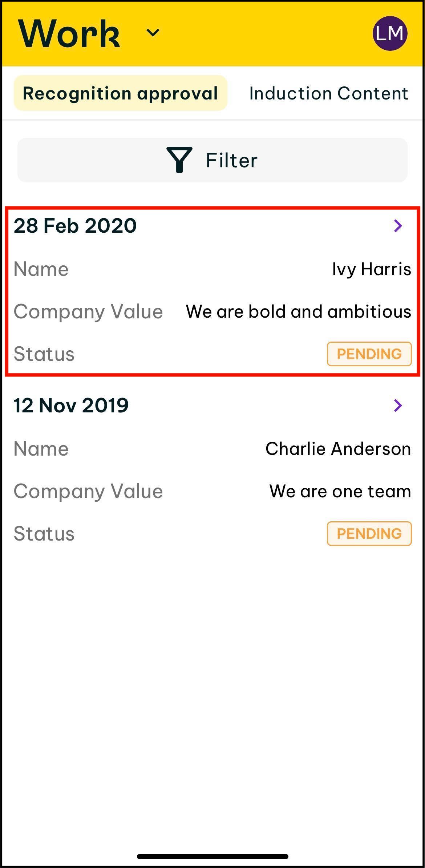Click the name Charlie Anderson
Screen dimensions: 425x868
click(x=338, y=449)
